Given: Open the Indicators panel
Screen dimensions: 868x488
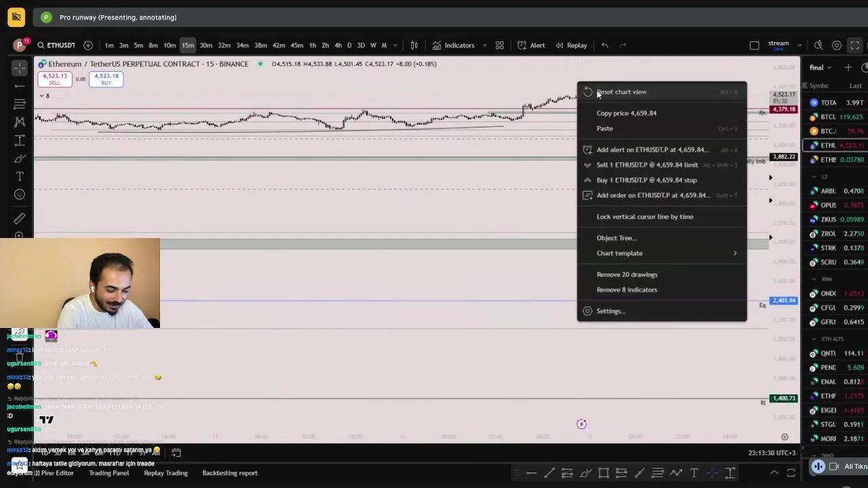Looking at the screenshot, I should pyautogui.click(x=453, y=45).
